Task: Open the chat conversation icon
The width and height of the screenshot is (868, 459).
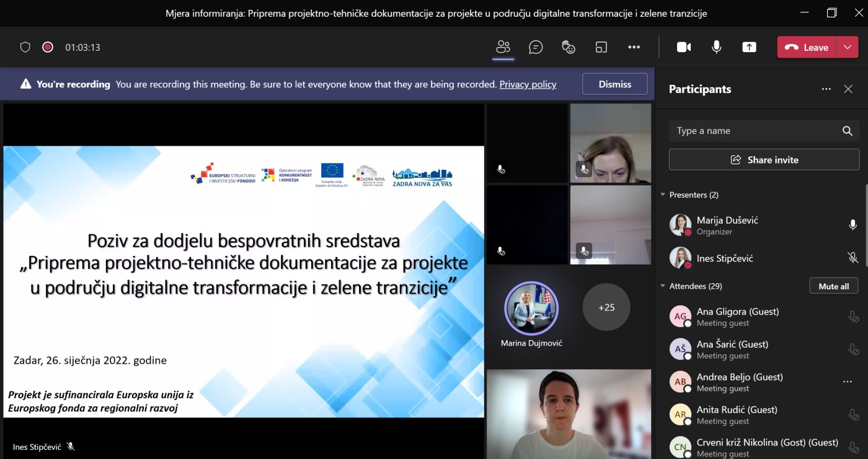Action: (536, 47)
